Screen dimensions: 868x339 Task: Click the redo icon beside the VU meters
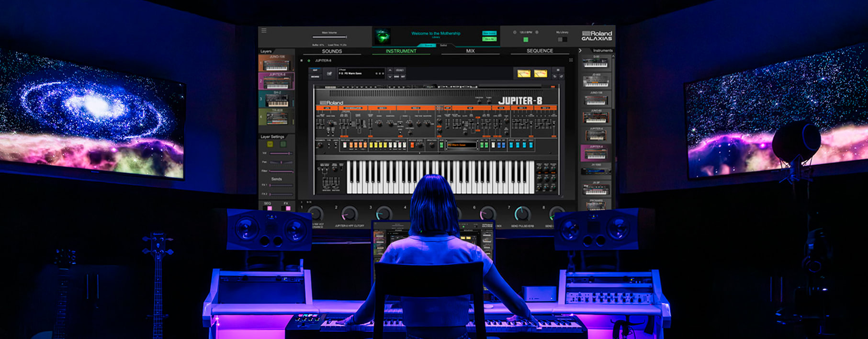coord(561,77)
